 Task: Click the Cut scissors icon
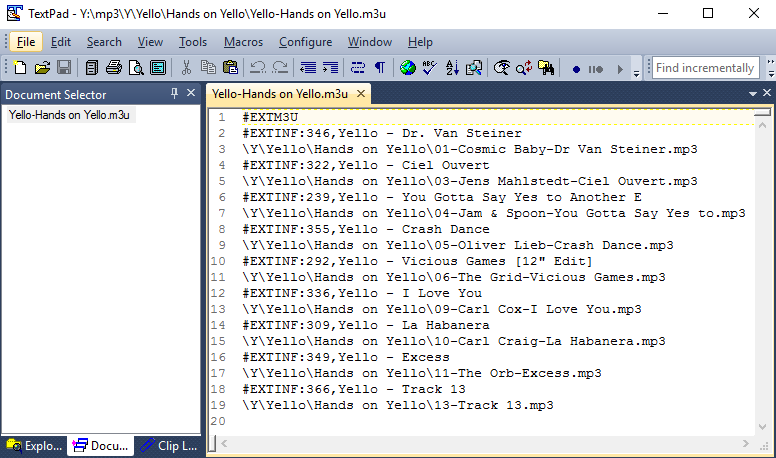186,68
